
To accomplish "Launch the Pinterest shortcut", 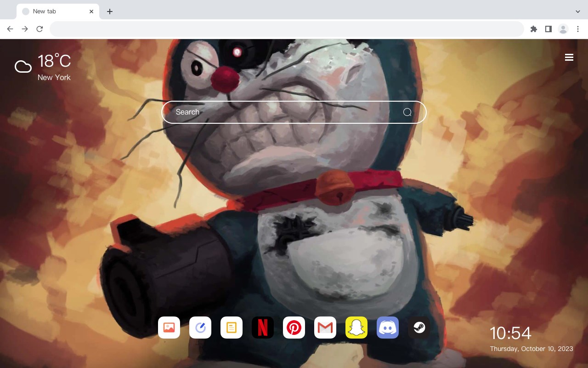I will click(294, 328).
